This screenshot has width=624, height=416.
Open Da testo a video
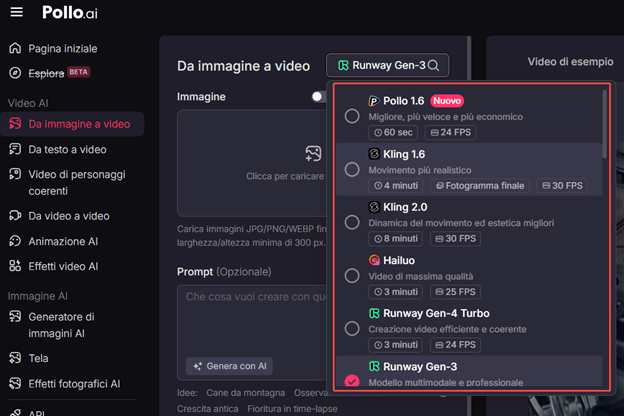[67, 150]
